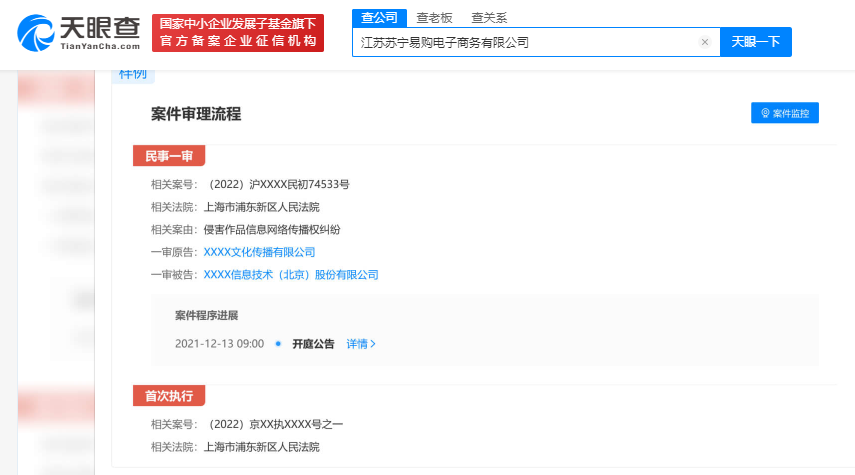The width and height of the screenshot is (855, 475).
Task: Open the TianYanCha logo home link
Action: (x=79, y=33)
